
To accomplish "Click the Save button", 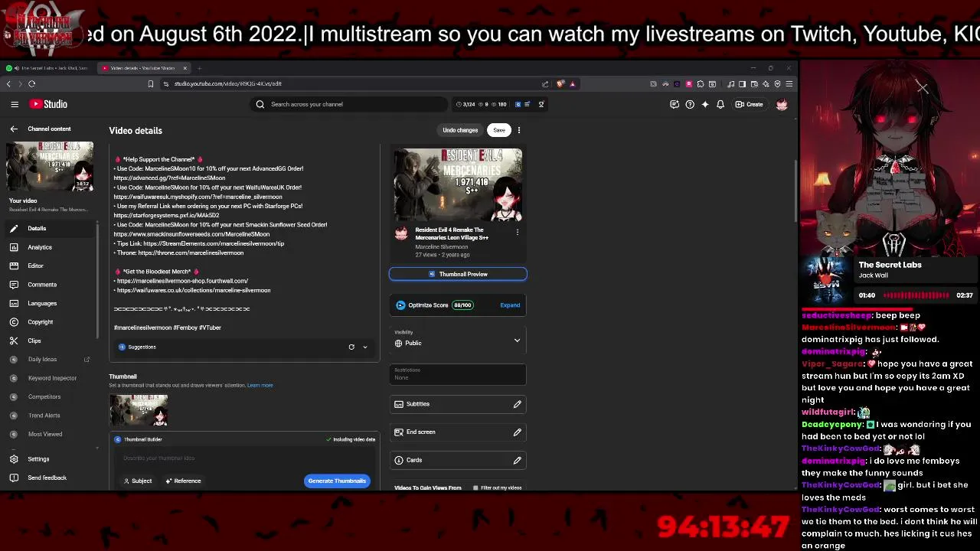I will (x=499, y=130).
